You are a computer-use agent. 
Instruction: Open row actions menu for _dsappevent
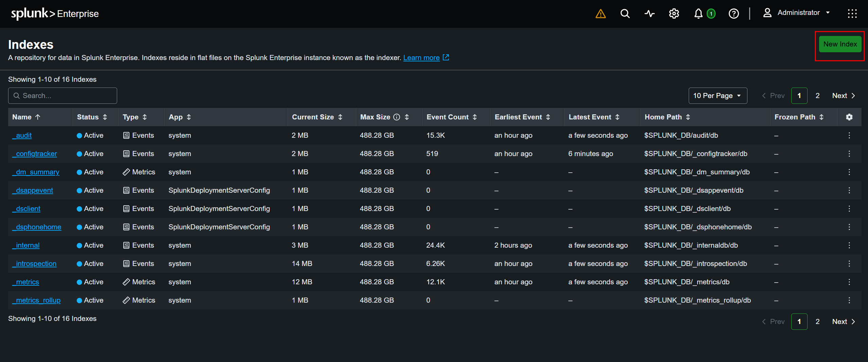click(849, 190)
